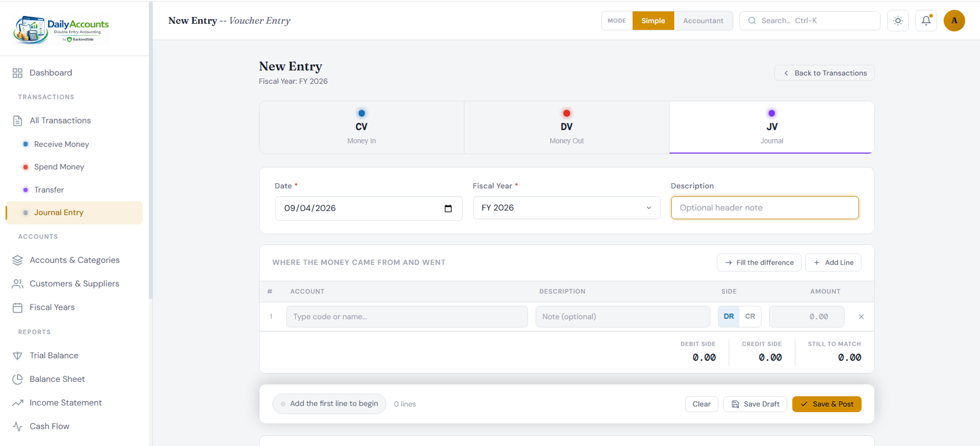Open Journal Entry in sidebar

point(74,212)
